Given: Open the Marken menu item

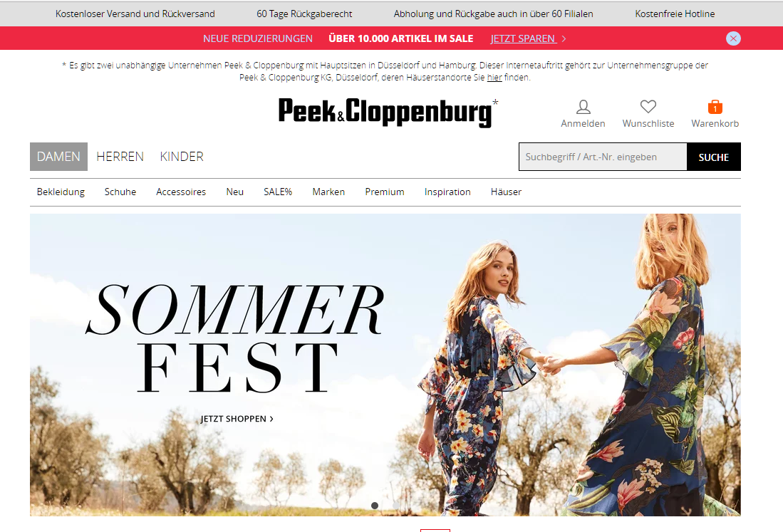Looking at the screenshot, I should pyautogui.click(x=328, y=192).
